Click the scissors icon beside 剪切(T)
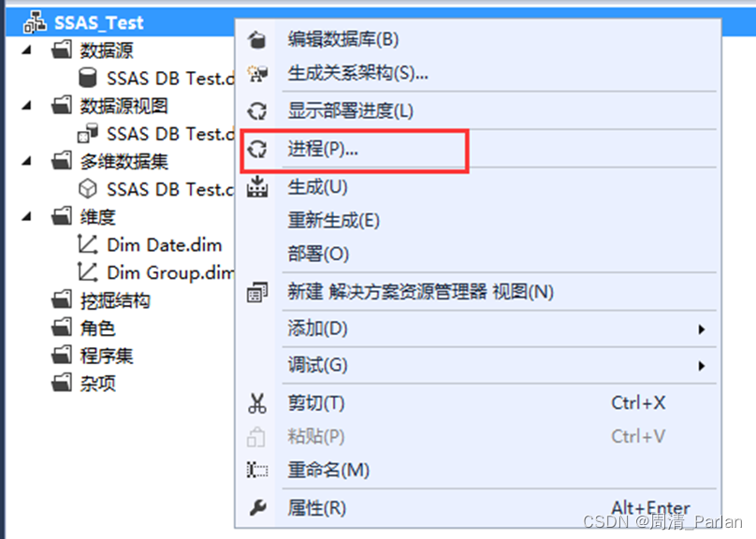This screenshot has height=539, width=756. (x=255, y=401)
